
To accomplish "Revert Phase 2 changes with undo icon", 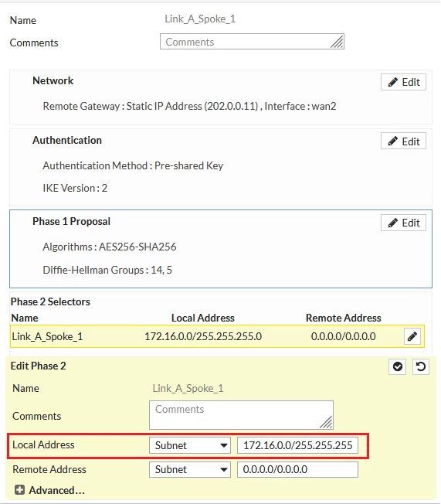I will (420, 366).
